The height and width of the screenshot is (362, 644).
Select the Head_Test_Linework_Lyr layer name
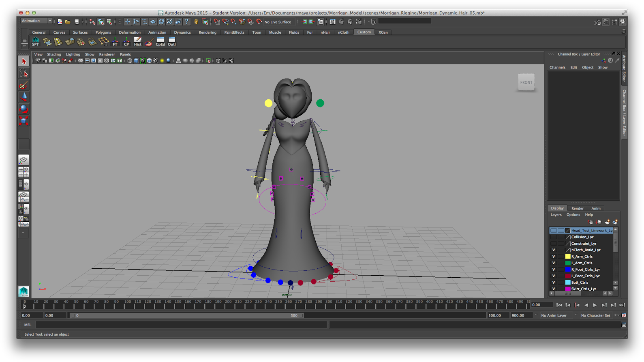[592, 231]
